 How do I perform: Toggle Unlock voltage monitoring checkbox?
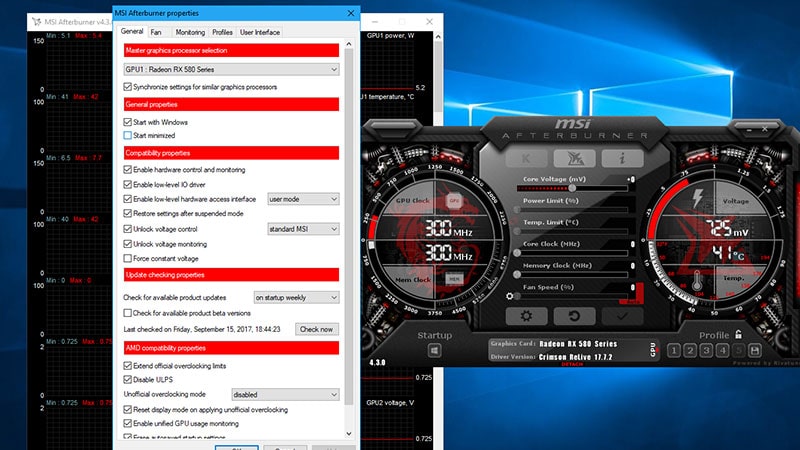click(x=128, y=244)
